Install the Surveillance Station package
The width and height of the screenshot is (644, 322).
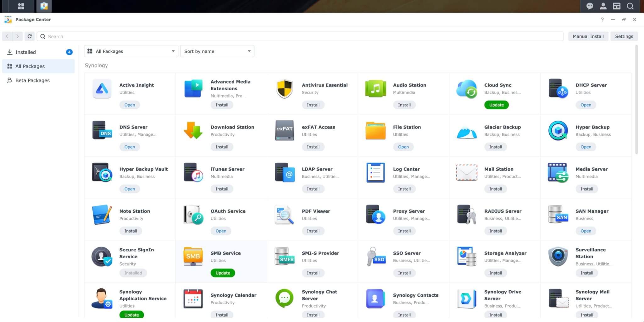(586, 273)
